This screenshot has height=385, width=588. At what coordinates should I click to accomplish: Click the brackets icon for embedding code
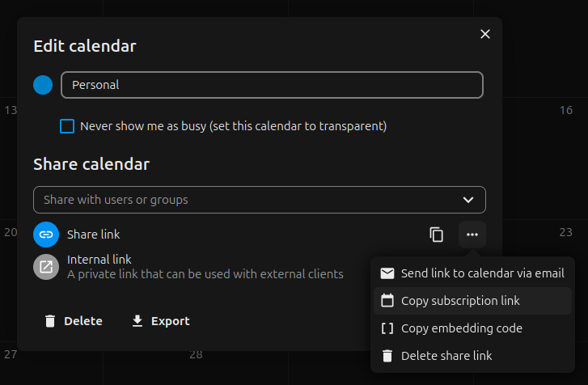coord(387,328)
